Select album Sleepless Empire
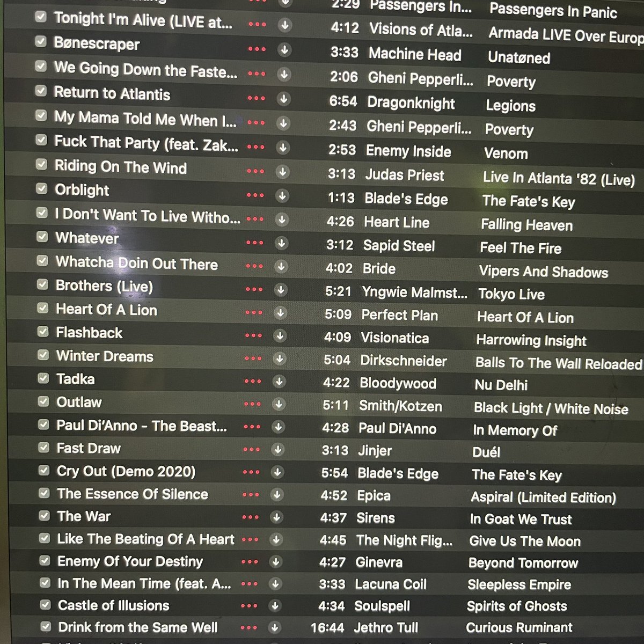 click(x=519, y=584)
